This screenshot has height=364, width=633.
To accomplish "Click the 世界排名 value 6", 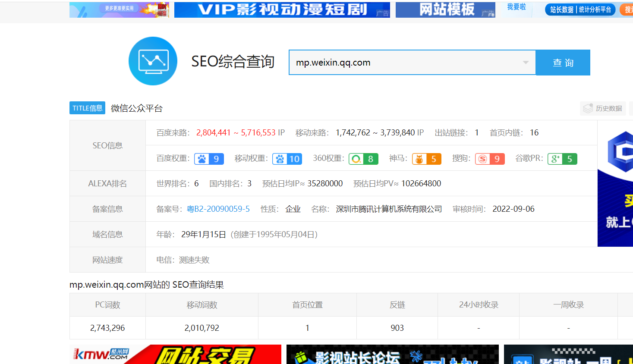I will [196, 184].
